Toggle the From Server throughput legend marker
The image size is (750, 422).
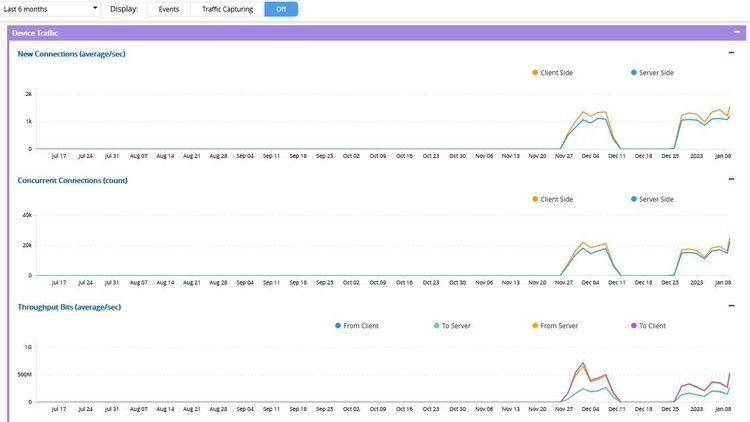535,325
